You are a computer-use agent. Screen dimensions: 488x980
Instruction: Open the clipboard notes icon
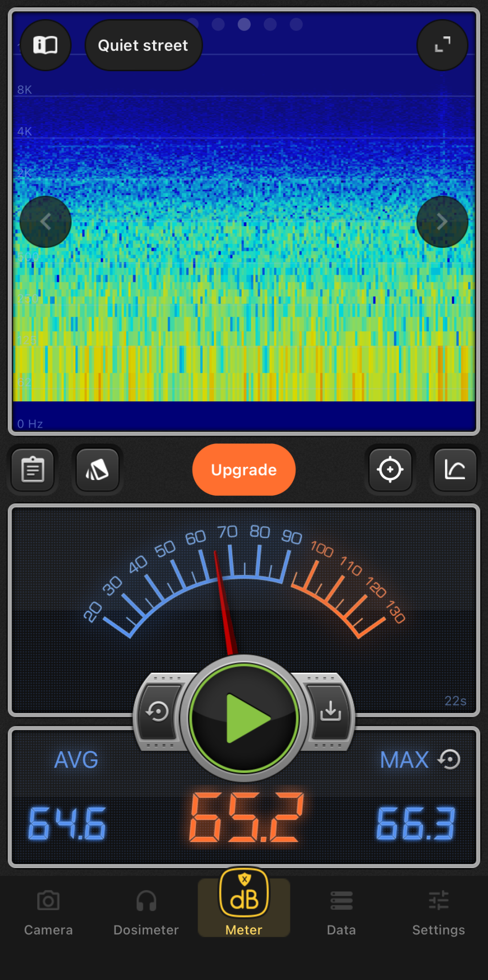click(x=33, y=470)
